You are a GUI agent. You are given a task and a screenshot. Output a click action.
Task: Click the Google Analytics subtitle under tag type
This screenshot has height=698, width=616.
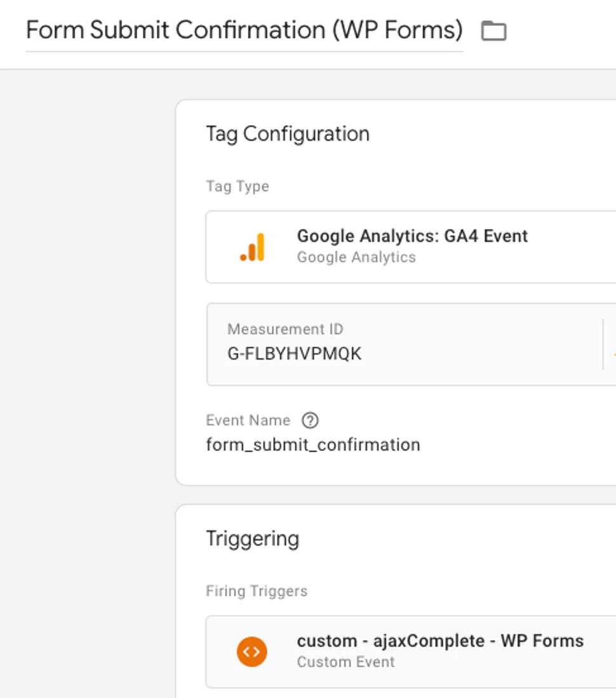click(x=356, y=257)
